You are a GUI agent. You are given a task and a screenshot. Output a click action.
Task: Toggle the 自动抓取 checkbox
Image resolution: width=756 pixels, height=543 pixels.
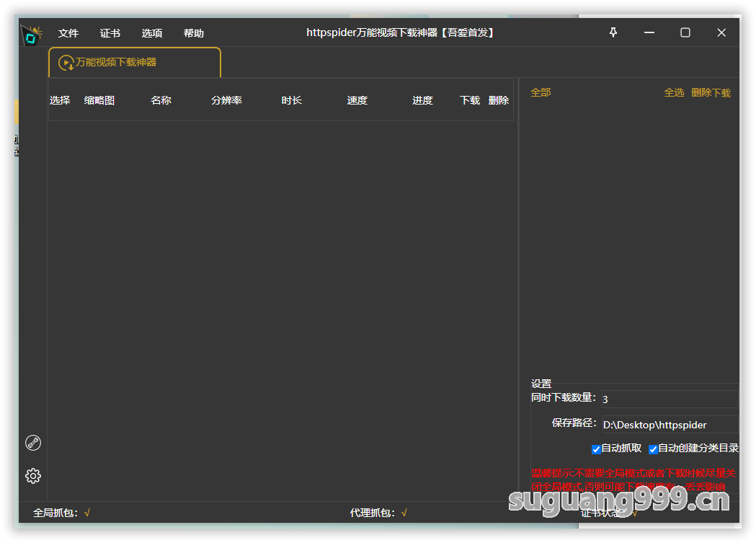point(596,449)
